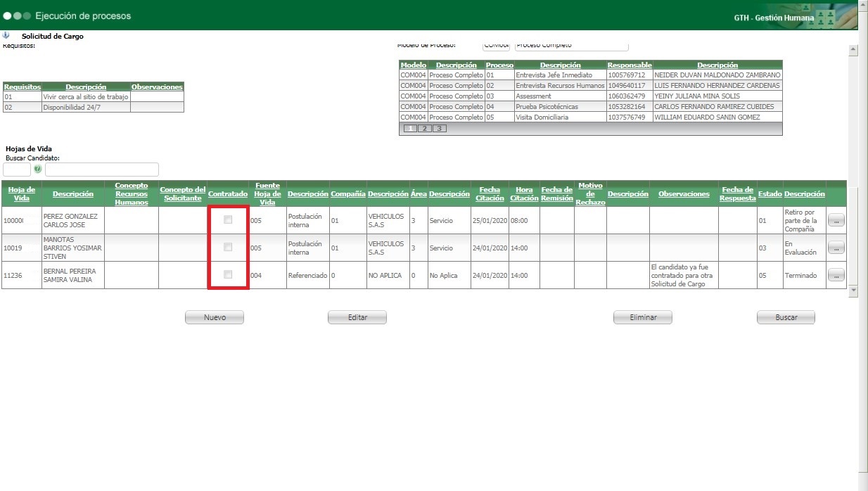The height and width of the screenshot is (491, 868).
Task: Click the Buscar button
Action: pyautogui.click(x=786, y=318)
